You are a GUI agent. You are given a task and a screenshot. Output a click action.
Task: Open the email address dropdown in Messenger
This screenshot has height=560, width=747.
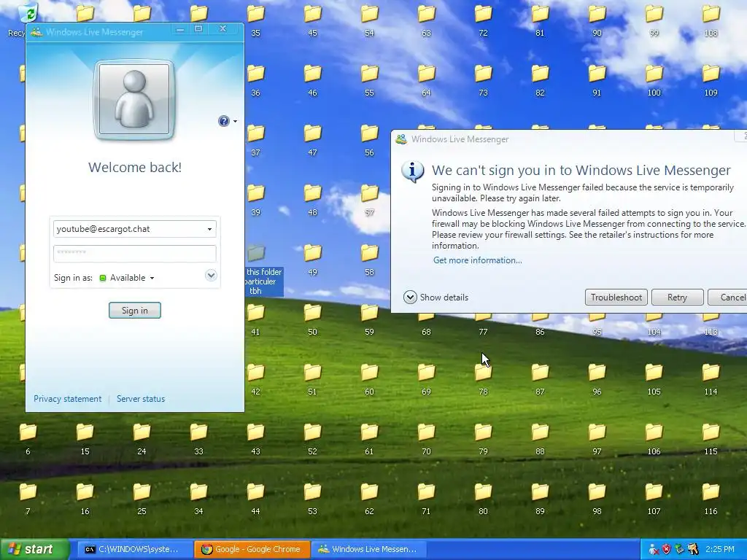[209, 229]
